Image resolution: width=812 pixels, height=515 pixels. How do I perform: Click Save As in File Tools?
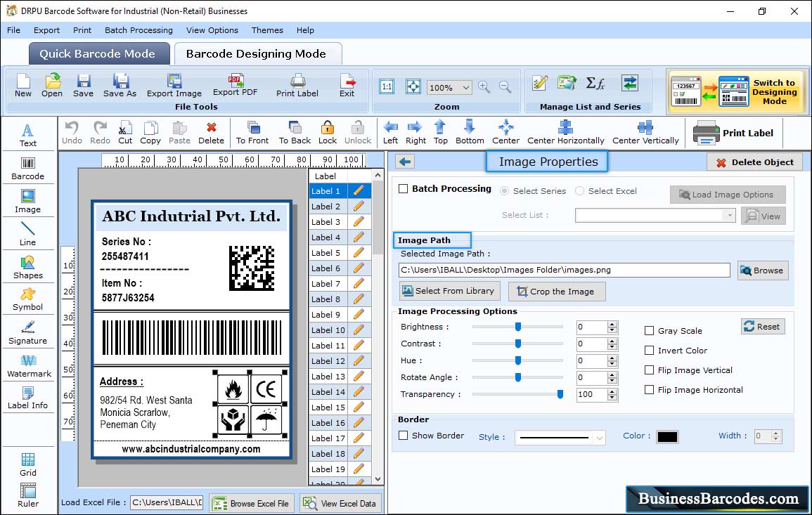(120, 86)
